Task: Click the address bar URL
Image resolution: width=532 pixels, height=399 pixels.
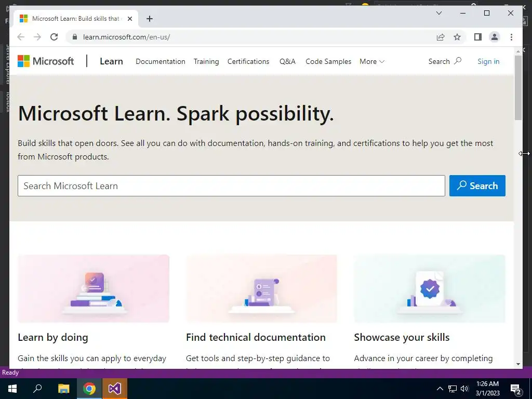Action: (x=127, y=37)
